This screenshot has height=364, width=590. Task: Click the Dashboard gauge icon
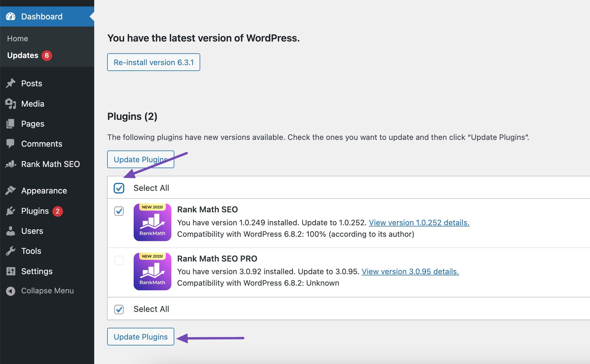11,16
